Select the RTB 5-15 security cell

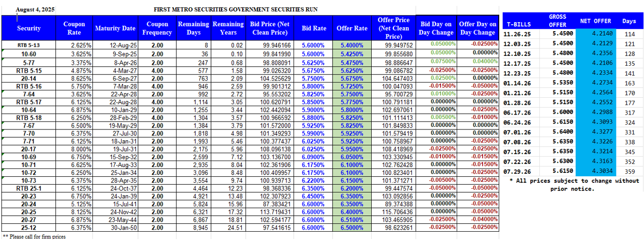coord(29,70)
